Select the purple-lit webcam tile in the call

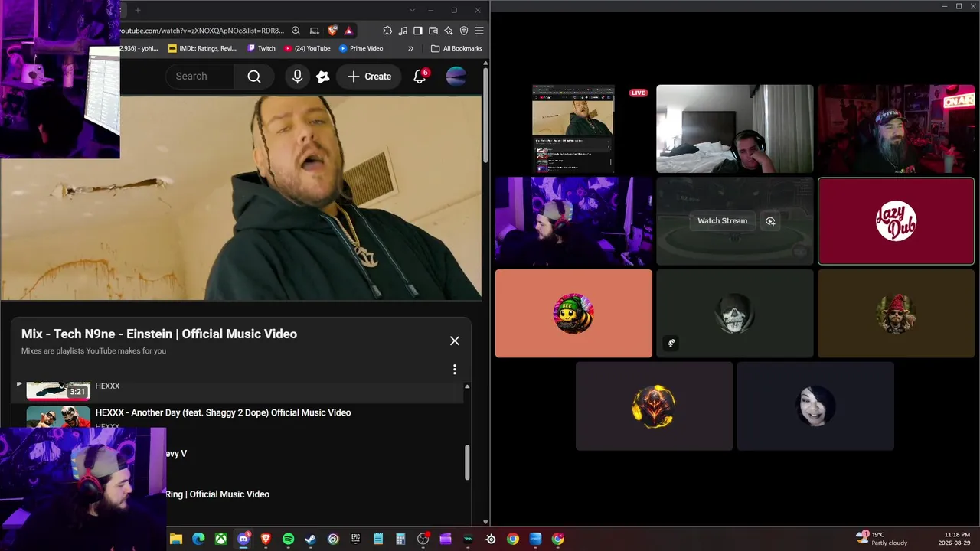(573, 221)
